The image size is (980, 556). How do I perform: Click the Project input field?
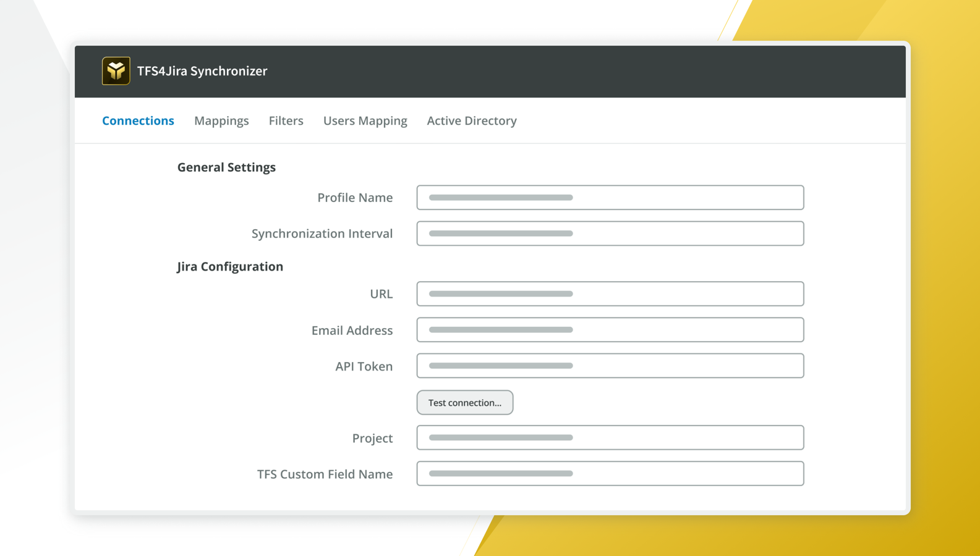[610, 437]
